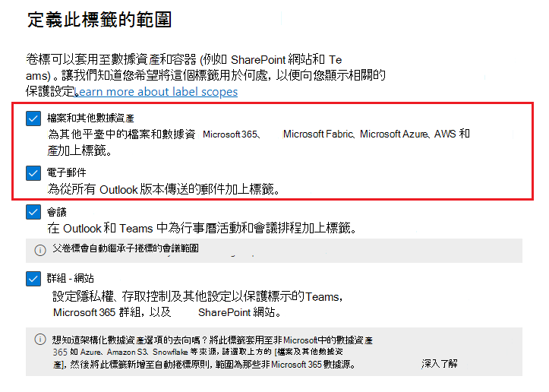Click description 為從所有 Outlook 版本傳送的郵件加上標籤
This screenshot has width=549, height=392.
[164, 189]
